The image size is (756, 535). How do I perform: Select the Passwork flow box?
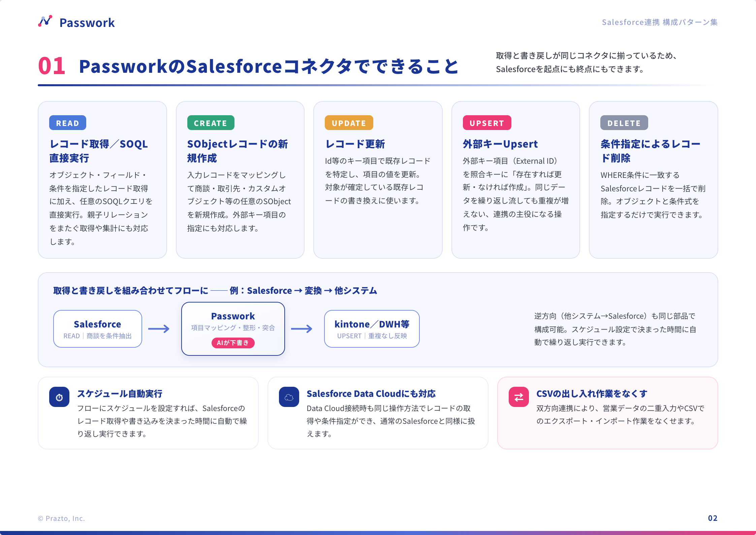click(233, 329)
